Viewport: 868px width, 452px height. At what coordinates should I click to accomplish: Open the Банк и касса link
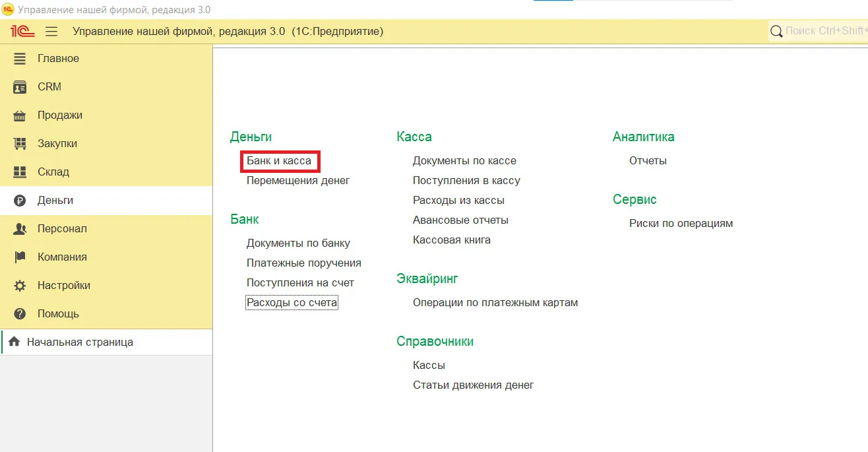(x=279, y=160)
